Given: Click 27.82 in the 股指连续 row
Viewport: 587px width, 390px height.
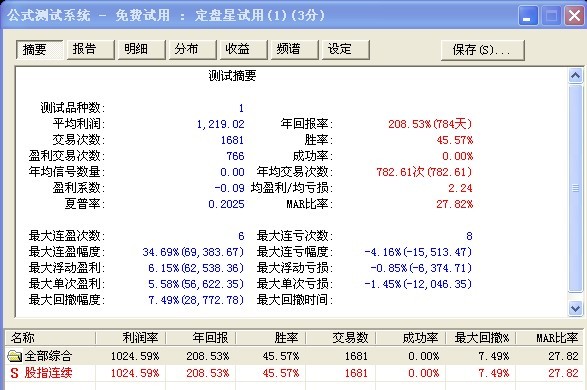Looking at the screenshot, I should point(563,373).
